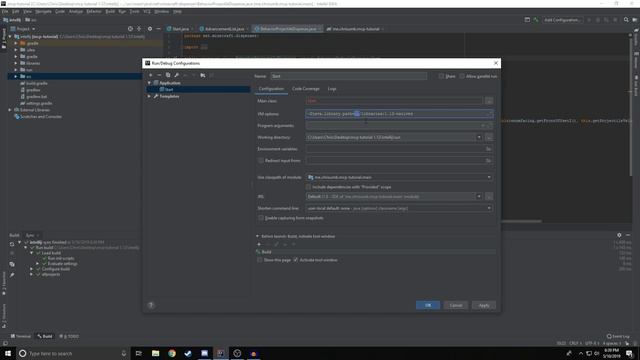Open the Event Log in status bar
Viewport: 640px width, 360px height.
[618, 336]
